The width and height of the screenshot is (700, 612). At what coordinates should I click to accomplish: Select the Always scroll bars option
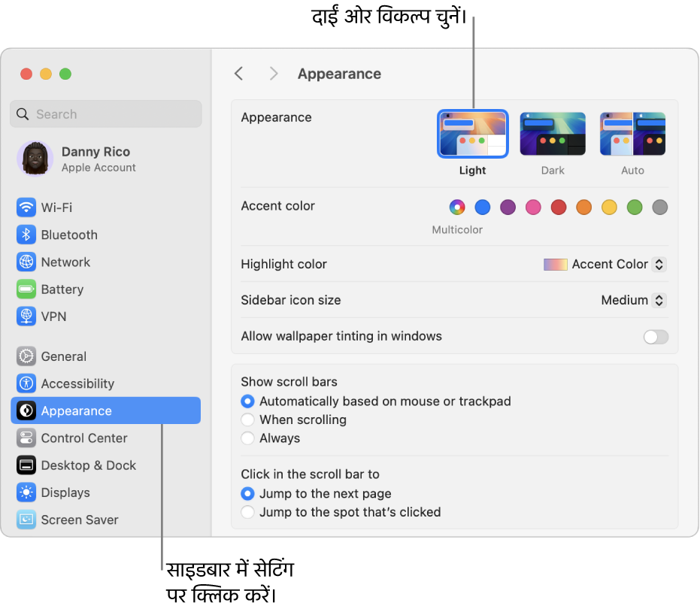click(247, 438)
